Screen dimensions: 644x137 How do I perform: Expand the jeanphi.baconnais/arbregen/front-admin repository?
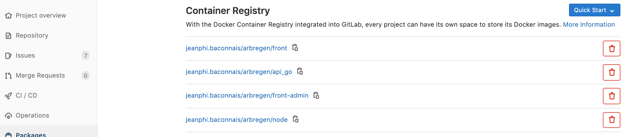(x=247, y=95)
